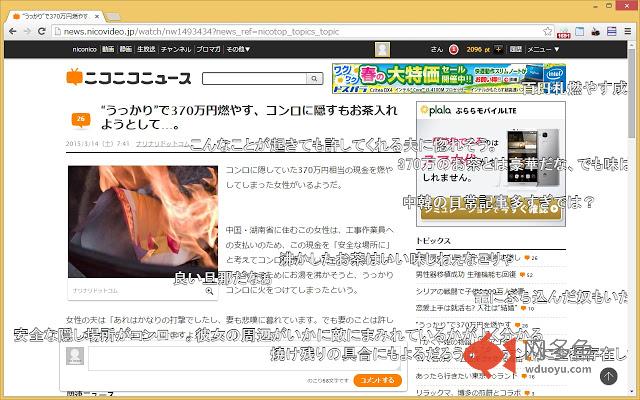Open a new tab using the new tab button

pos(112,17)
